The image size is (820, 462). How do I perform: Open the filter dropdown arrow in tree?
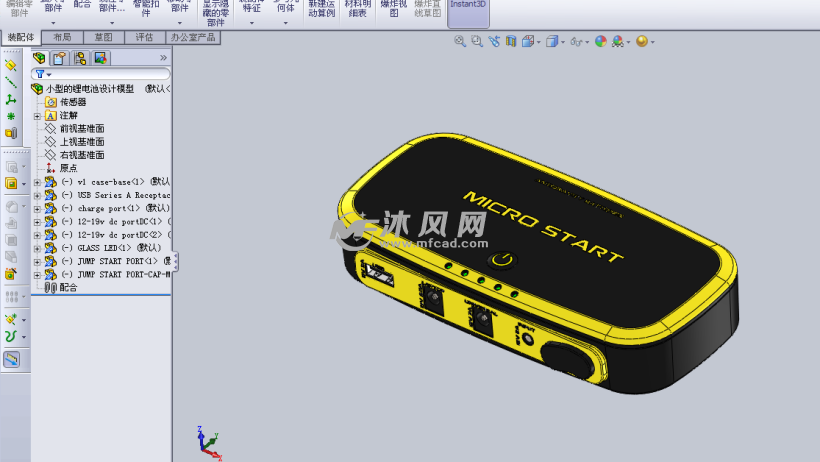(x=49, y=75)
